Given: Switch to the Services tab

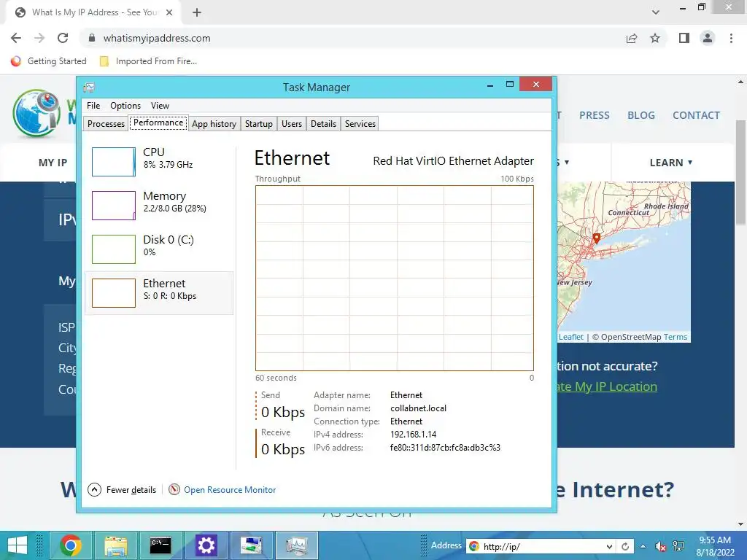Looking at the screenshot, I should point(360,124).
